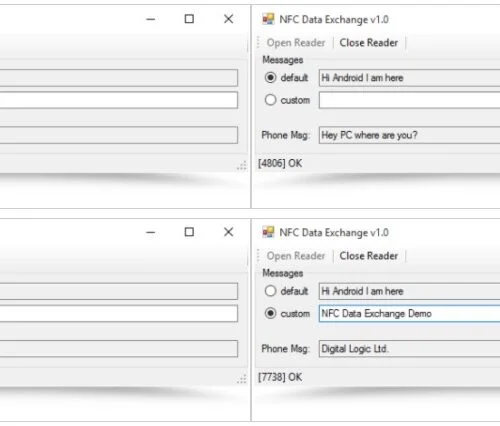The height and width of the screenshot is (426, 500).
Task: Select the custom radio button in upper window
Action: click(270, 100)
